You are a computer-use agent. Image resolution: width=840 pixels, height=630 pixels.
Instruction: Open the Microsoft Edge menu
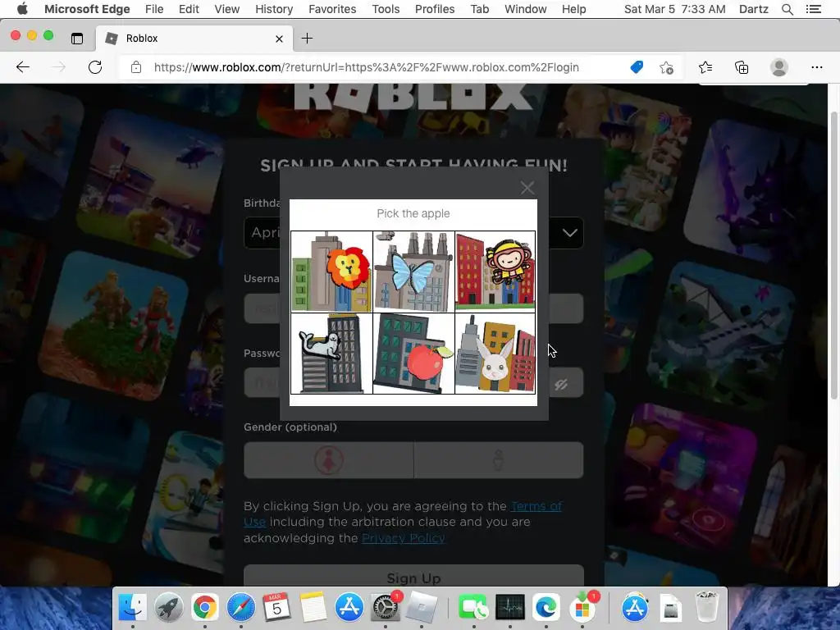pos(87,9)
